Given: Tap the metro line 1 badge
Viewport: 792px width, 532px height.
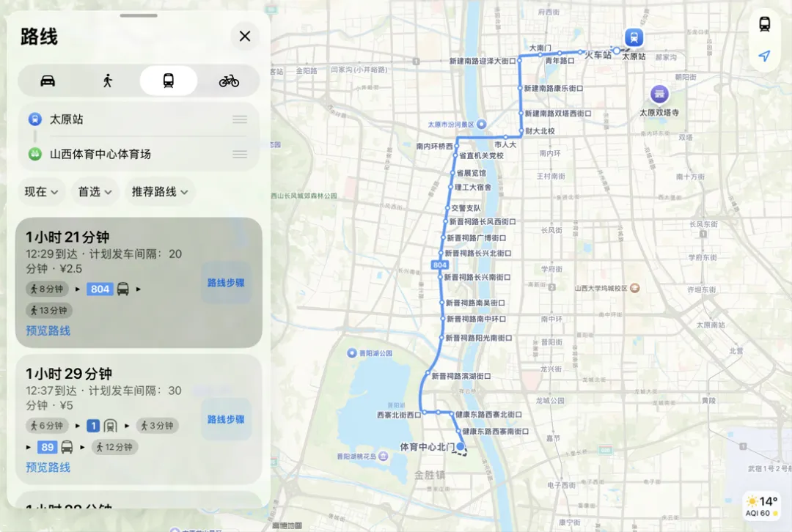Looking at the screenshot, I should 93,426.
